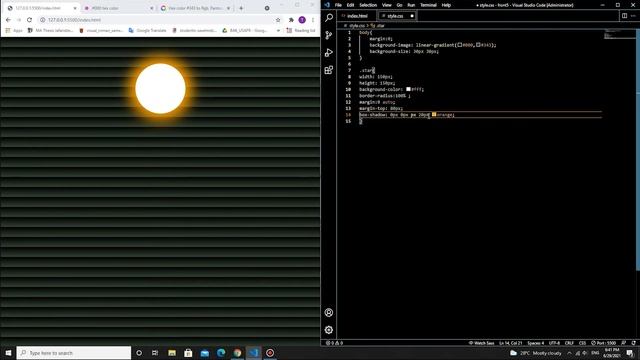640x360 pixels.
Task: Open Chrome extensions puzzle icon
Action: coord(291,20)
